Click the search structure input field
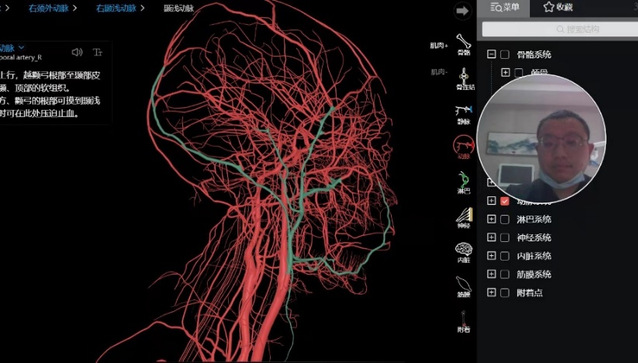Viewport: 638px width, 363px height. click(560, 29)
